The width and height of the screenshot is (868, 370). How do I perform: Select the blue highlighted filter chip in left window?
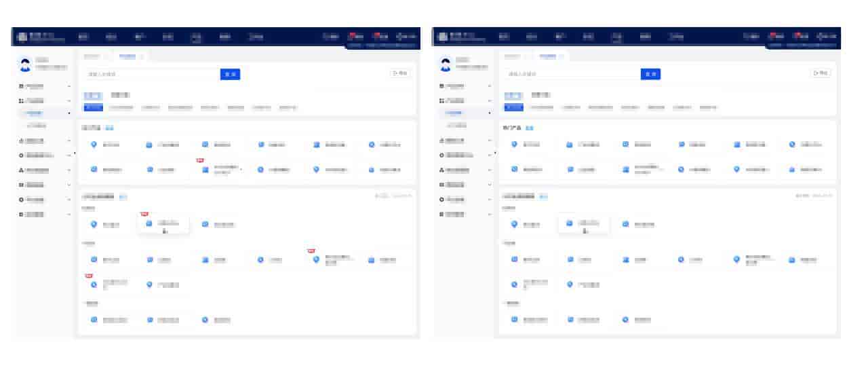click(x=94, y=107)
